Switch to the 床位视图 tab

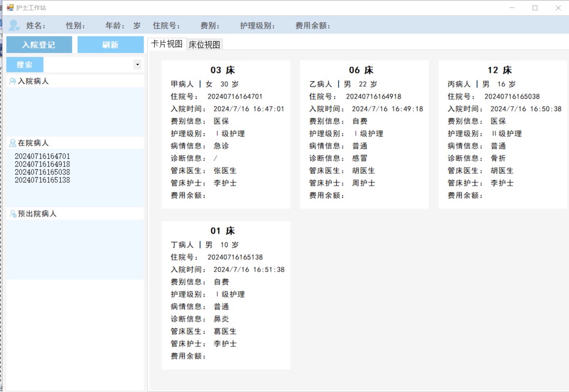click(204, 44)
